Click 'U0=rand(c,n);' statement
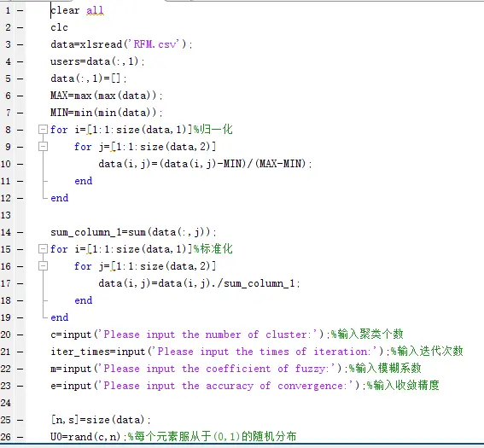The width and height of the screenshot is (484, 448). (89, 437)
